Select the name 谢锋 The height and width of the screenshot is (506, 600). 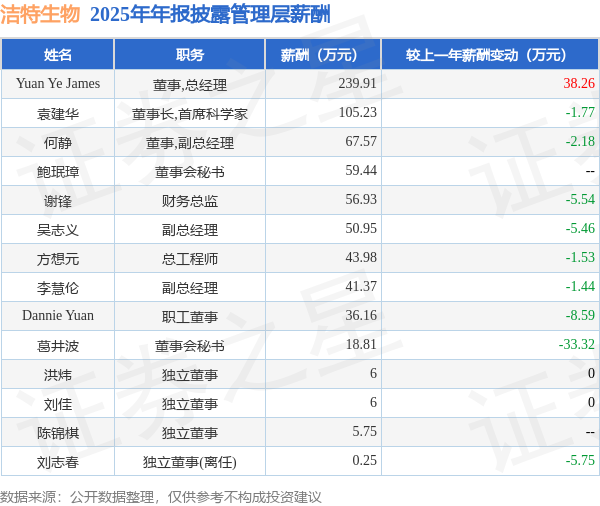(58, 201)
